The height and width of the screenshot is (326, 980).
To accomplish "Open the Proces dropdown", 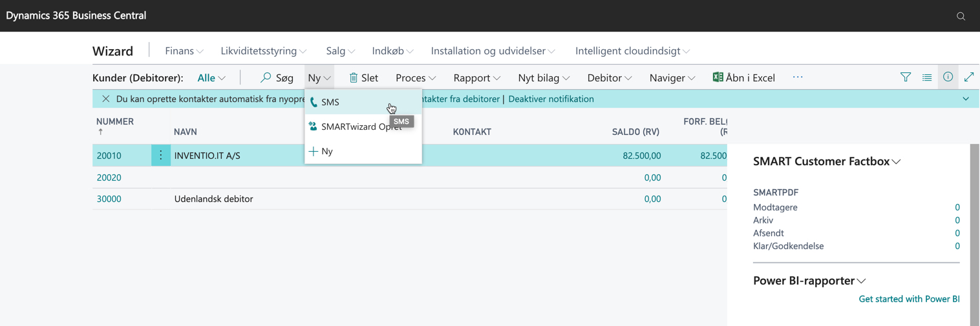I will (416, 77).
